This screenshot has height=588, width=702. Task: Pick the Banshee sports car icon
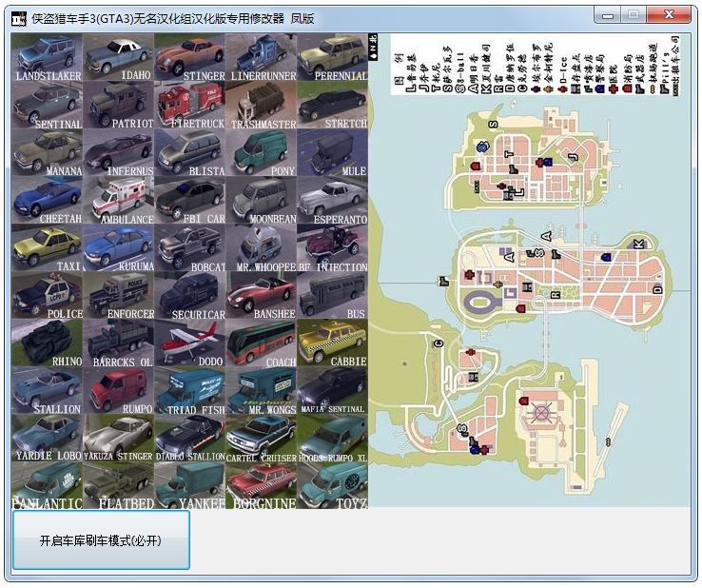[x=261, y=295]
